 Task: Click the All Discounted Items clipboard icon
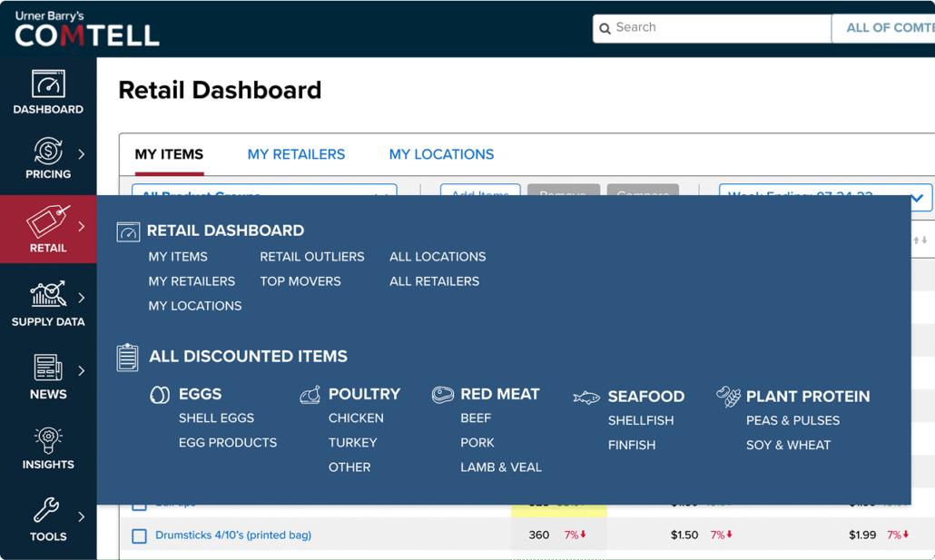point(128,358)
